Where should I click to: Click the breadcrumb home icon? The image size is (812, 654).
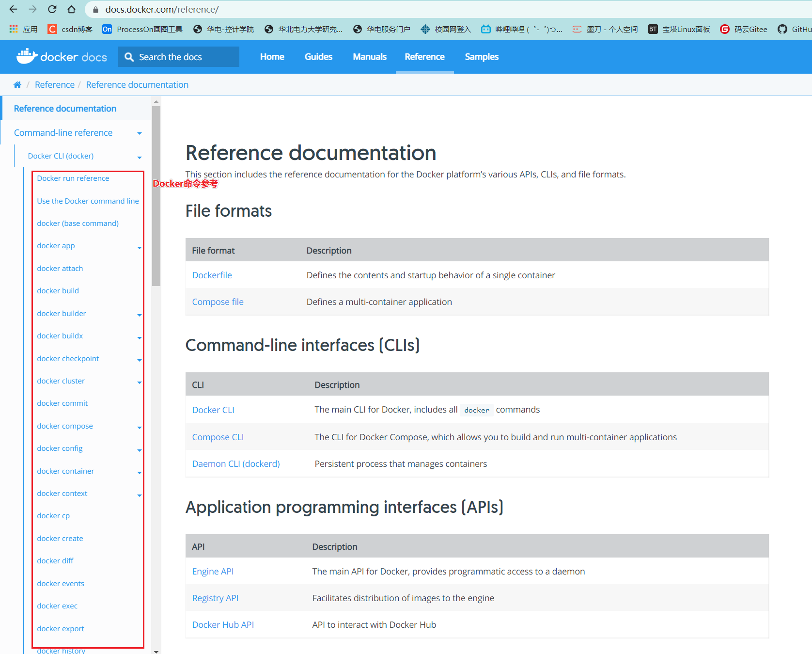[x=17, y=85]
